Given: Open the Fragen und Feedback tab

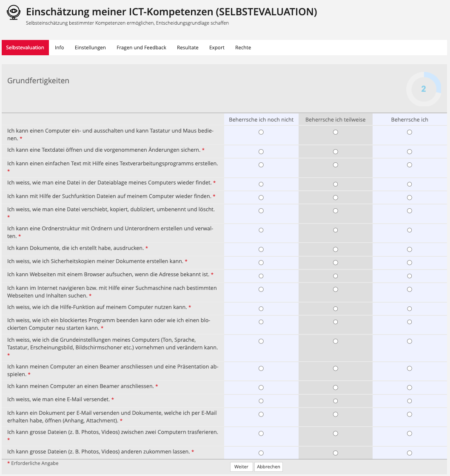Looking at the screenshot, I should click(141, 48).
